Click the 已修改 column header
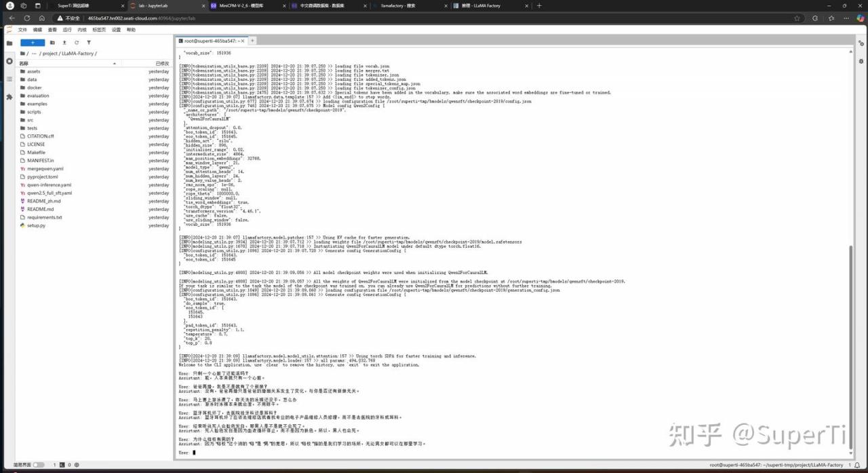The image size is (868, 473). pos(162,63)
